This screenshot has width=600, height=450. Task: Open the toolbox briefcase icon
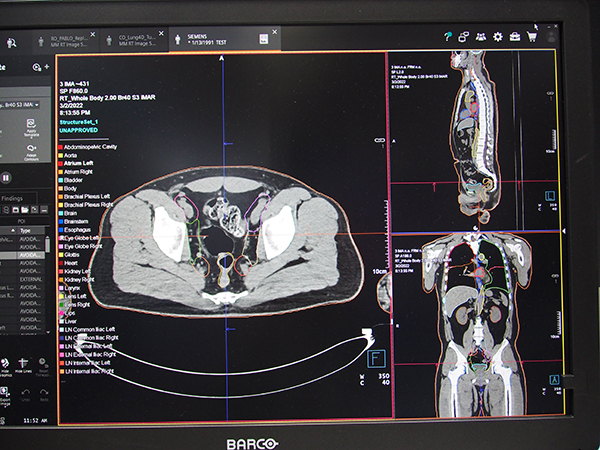point(514,37)
